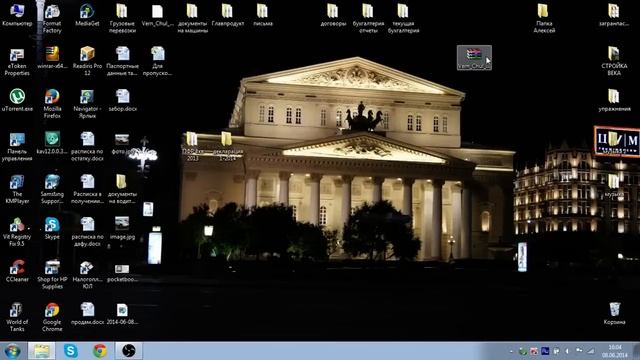Switch to Skype on the taskbar
The height and width of the screenshot is (360, 640).
coord(71,351)
